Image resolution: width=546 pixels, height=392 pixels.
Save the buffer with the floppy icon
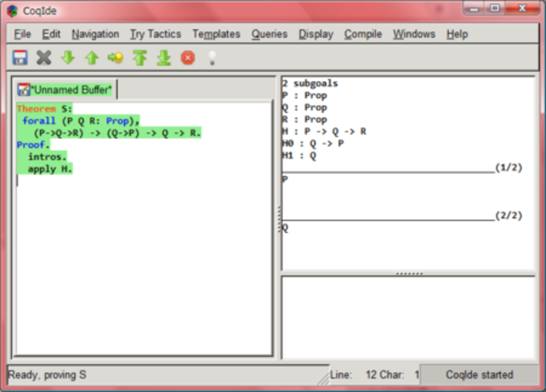[20, 58]
